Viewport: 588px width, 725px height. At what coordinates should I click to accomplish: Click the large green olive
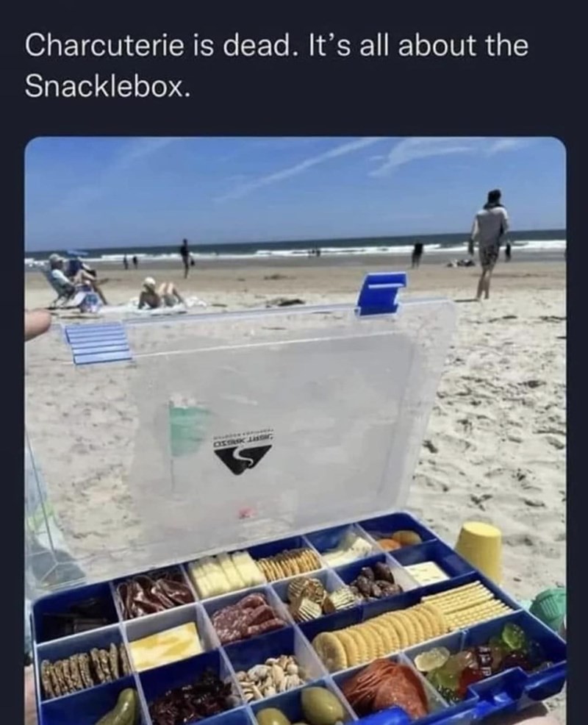point(321,704)
